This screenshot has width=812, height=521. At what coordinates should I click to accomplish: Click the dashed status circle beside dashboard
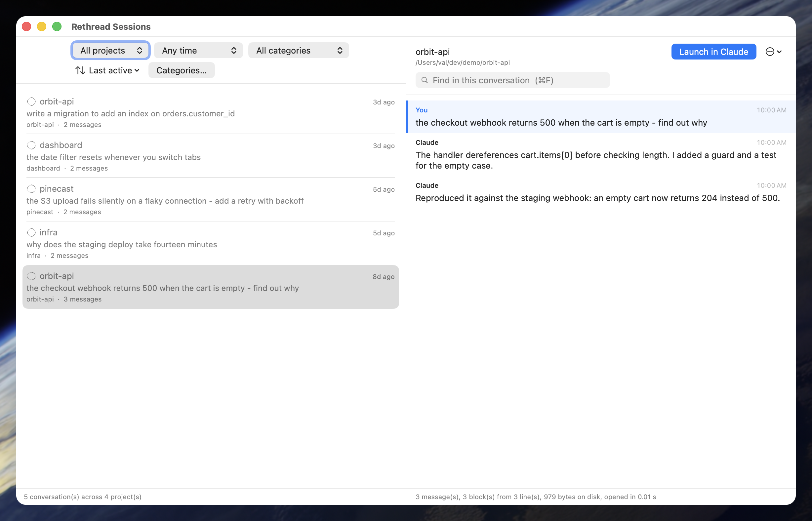pyautogui.click(x=31, y=145)
